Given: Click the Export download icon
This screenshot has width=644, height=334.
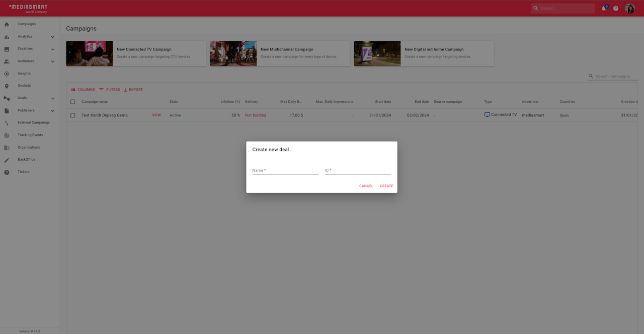Looking at the screenshot, I should tap(126, 90).
